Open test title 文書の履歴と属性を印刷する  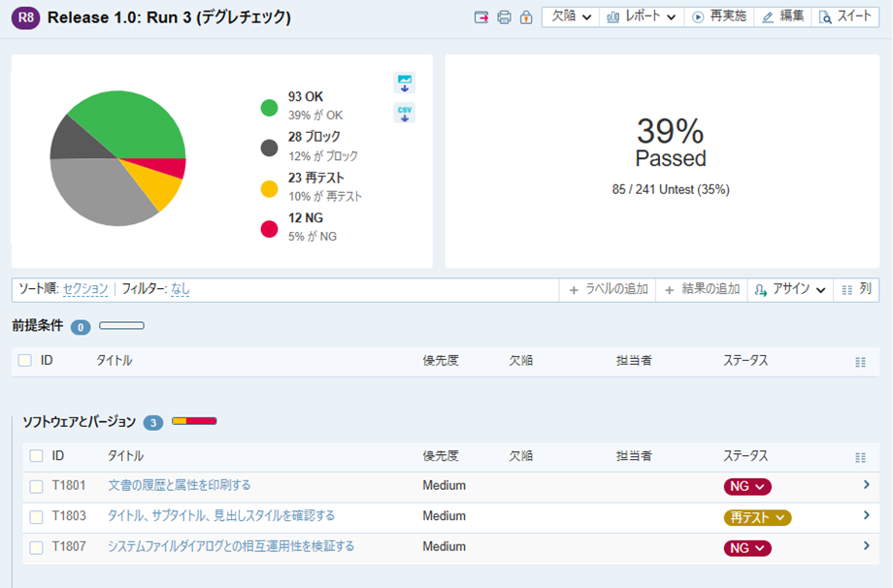coord(179,485)
